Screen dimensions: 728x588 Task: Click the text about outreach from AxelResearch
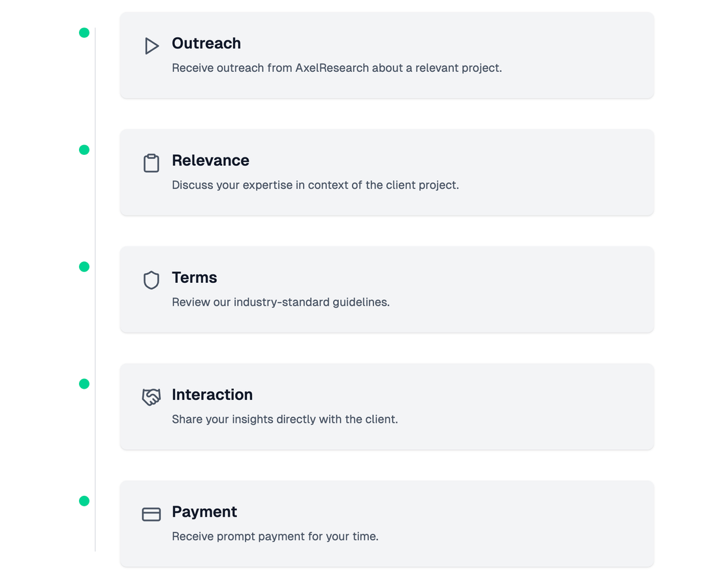coord(337,68)
